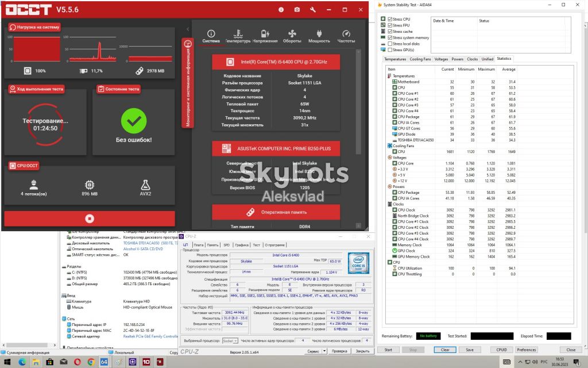Uncheck Stress CPU in AIDA64

(390, 19)
